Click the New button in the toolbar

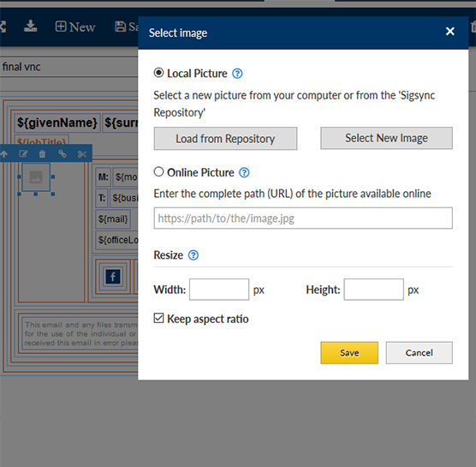[75, 27]
